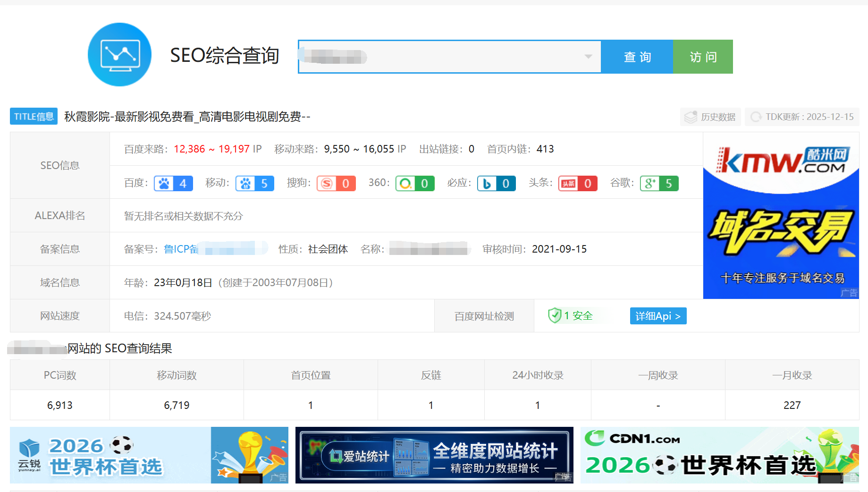Click the 域名信息 row label
This screenshot has height=492, width=868.
tap(60, 282)
